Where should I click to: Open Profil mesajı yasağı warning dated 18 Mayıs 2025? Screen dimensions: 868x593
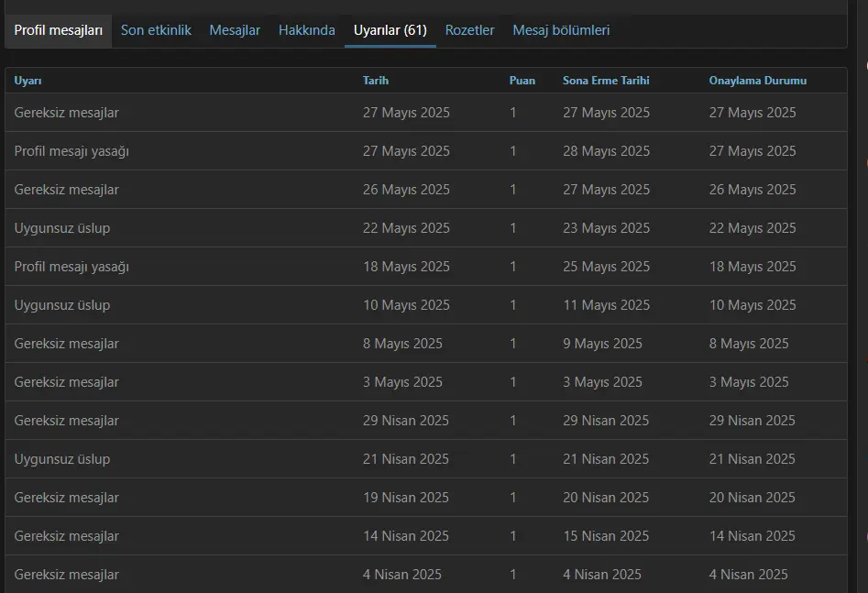71,267
